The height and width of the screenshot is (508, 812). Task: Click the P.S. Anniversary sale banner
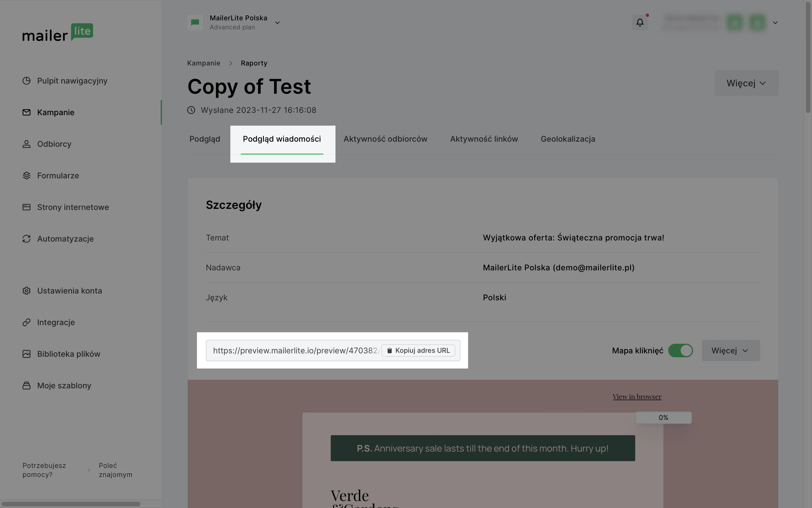(x=482, y=448)
